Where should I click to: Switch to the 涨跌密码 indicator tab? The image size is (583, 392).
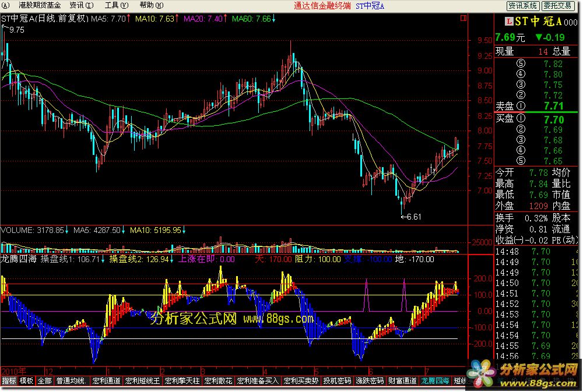(x=370, y=380)
